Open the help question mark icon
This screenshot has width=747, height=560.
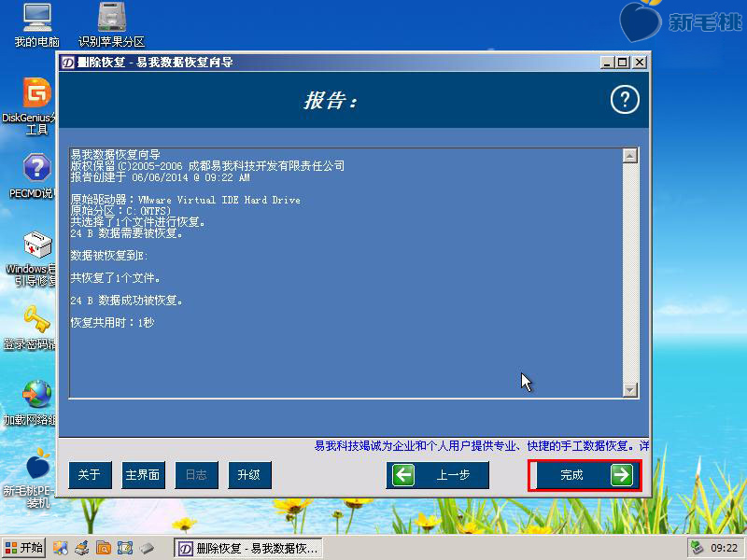click(x=625, y=100)
